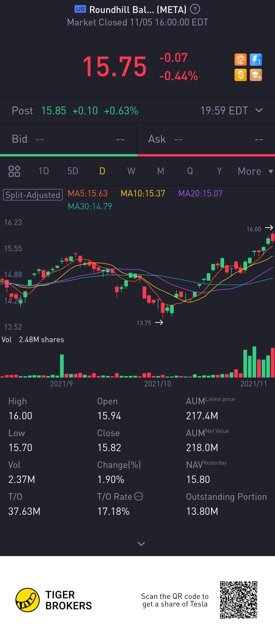Tap the MA5:15.63 indicator label
Image resolution: width=275 pixels, height=644 pixels.
(x=88, y=193)
